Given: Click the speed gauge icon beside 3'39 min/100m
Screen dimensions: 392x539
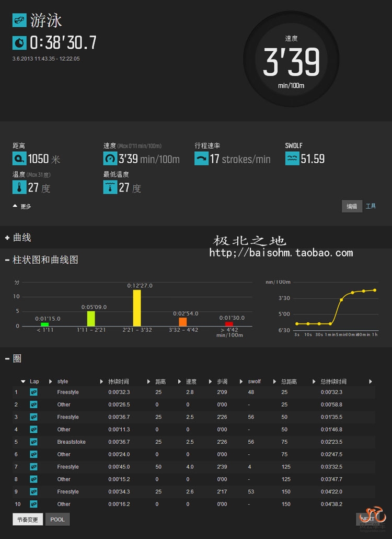Looking at the screenshot, I should [x=110, y=159].
